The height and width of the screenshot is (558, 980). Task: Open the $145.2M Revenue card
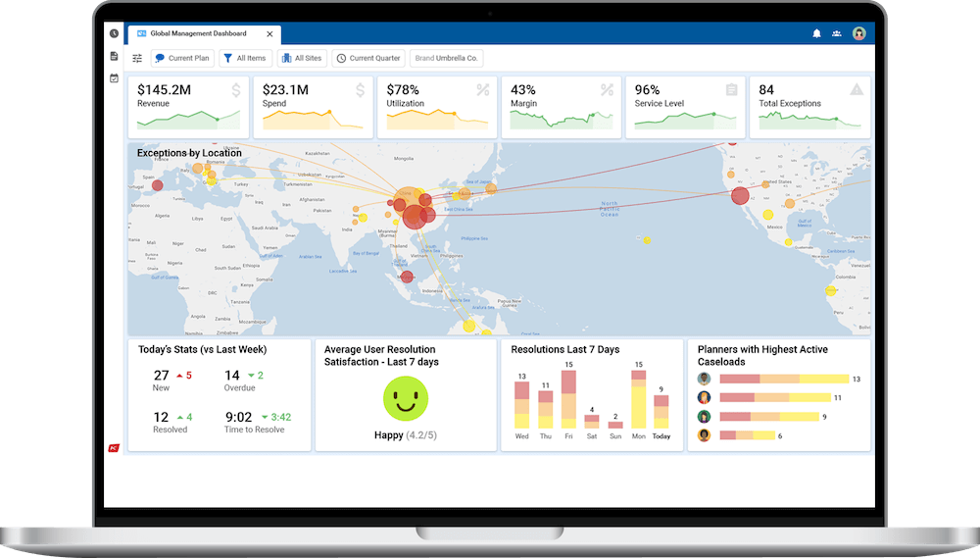189,107
